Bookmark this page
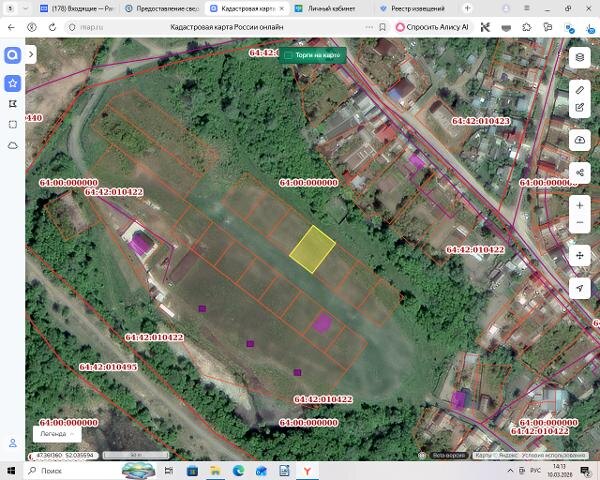The height and width of the screenshot is (480, 600). 382,27
